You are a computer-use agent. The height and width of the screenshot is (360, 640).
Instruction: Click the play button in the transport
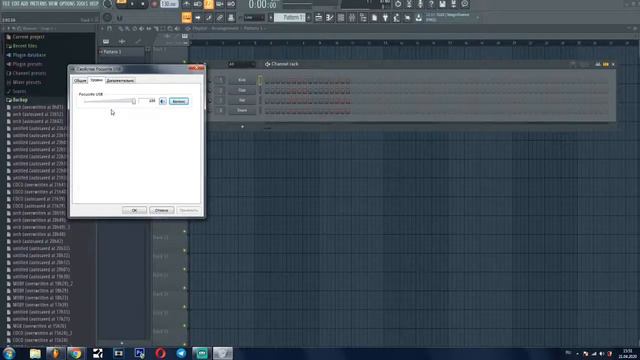(132, 4)
